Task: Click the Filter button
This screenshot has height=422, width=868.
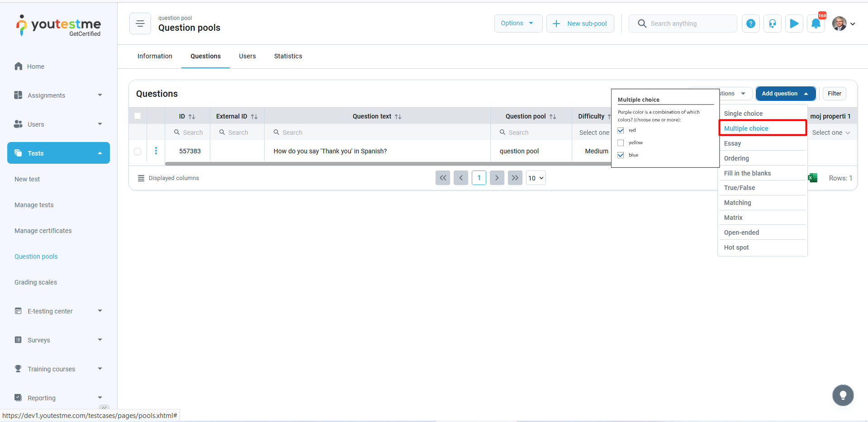Action: pyautogui.click(x=834, y=94)
